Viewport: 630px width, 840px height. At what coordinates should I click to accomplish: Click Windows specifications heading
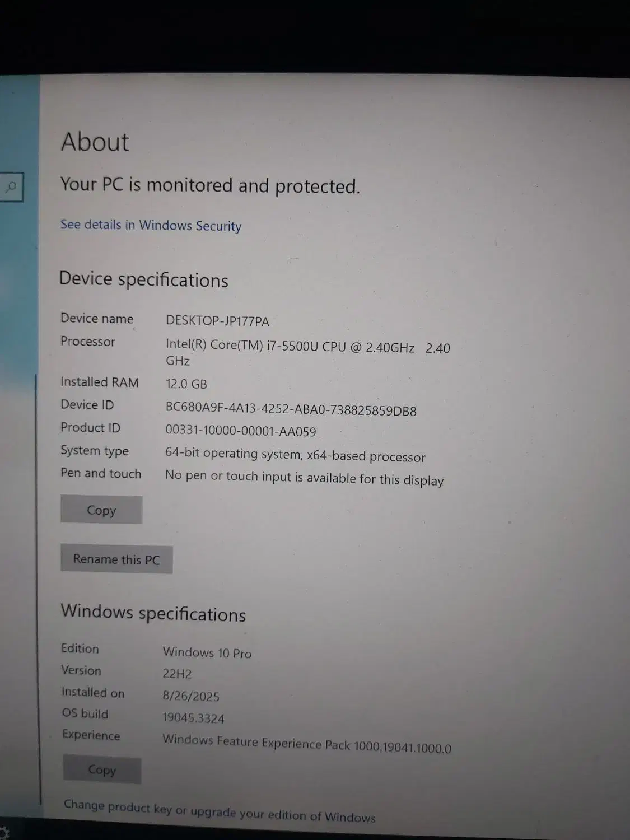[153, 613]
